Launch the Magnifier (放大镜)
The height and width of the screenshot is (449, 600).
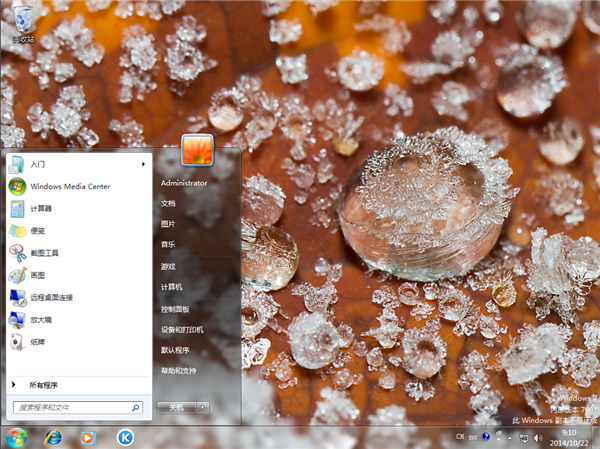(40, 319)
